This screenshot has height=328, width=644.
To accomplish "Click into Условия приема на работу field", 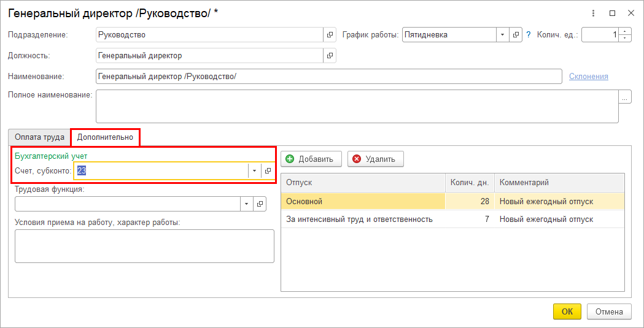I will [144, 246].
